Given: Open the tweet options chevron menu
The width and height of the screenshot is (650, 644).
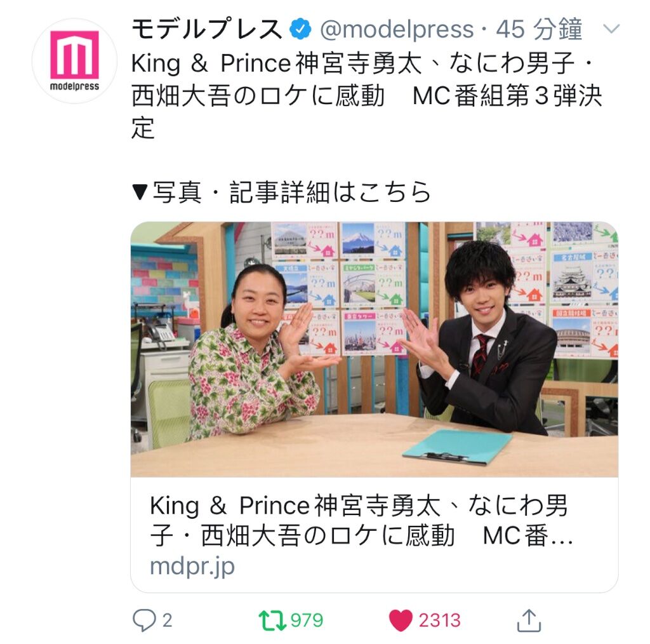Looking at the screenshot, I should (611, 29).
